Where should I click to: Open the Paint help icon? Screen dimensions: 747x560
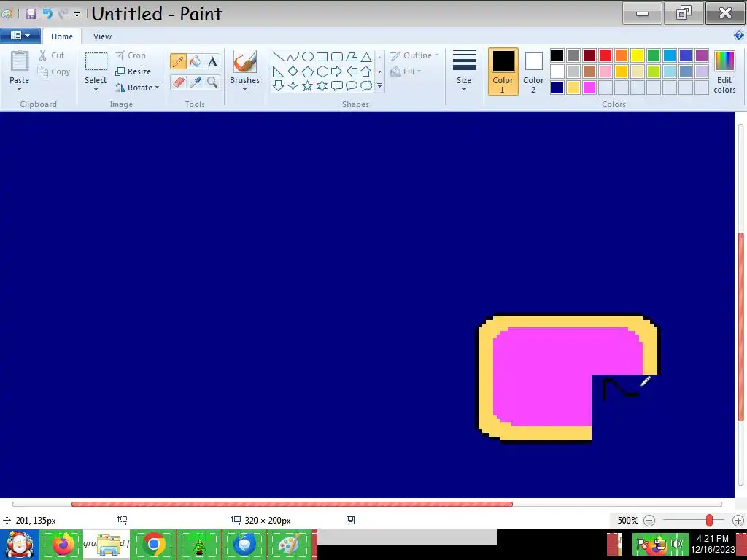tap(739, 35)
